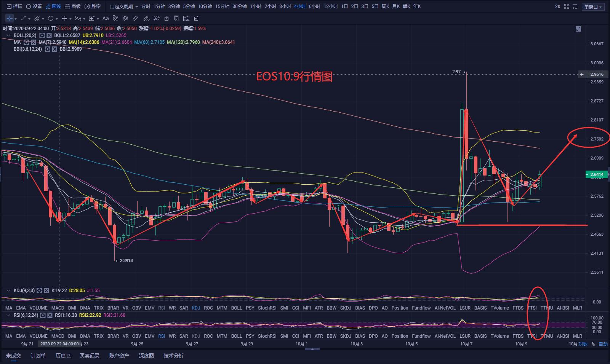Open MA indicator settings gear
The width and height of the screenshot is (610, 364).
click(26, 42)
